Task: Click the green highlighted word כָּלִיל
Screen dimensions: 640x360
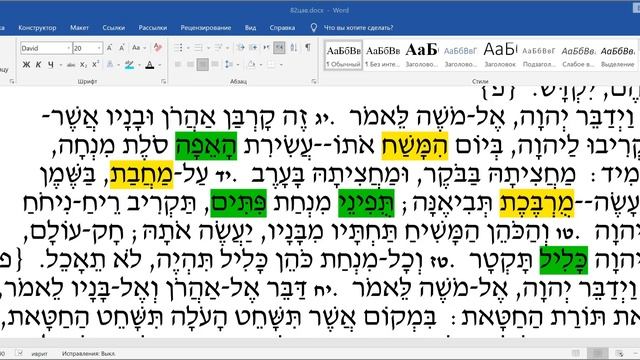Action: (x=564, y=260)
